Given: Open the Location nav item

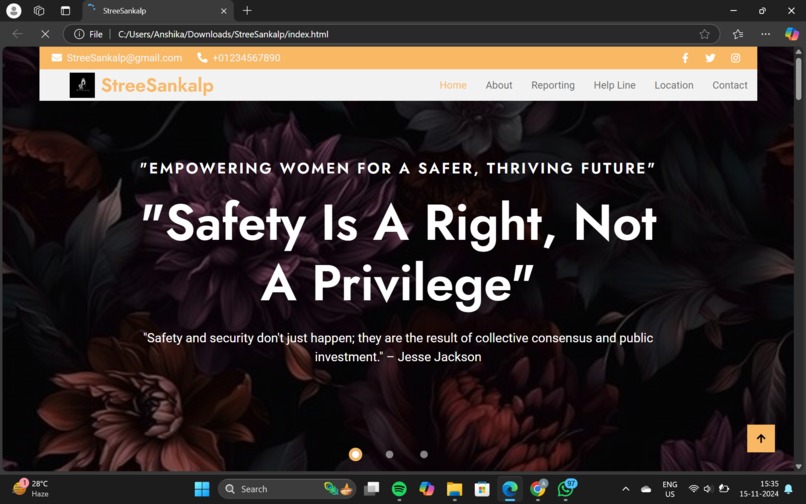Looking at the screenshot, I should tap(673, 85).
